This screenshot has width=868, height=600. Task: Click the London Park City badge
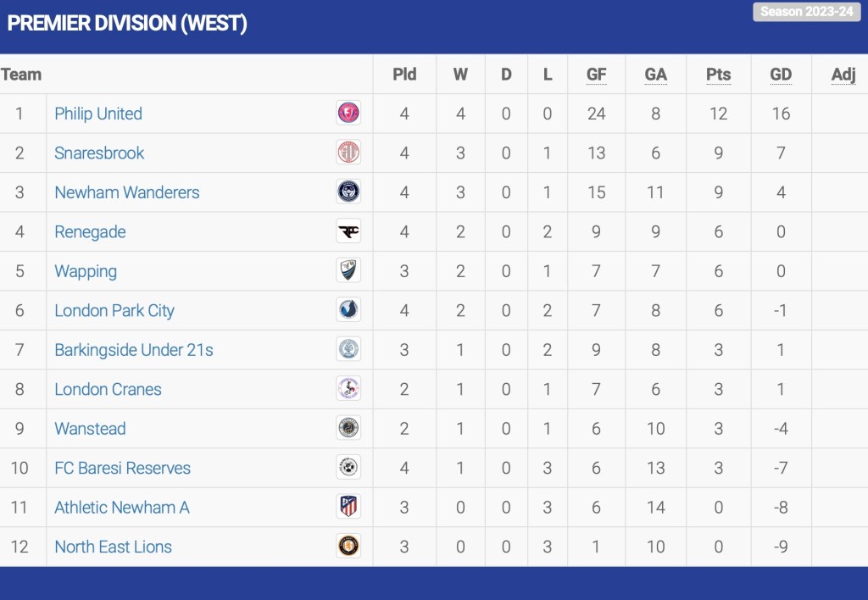(x=348, y=310)
